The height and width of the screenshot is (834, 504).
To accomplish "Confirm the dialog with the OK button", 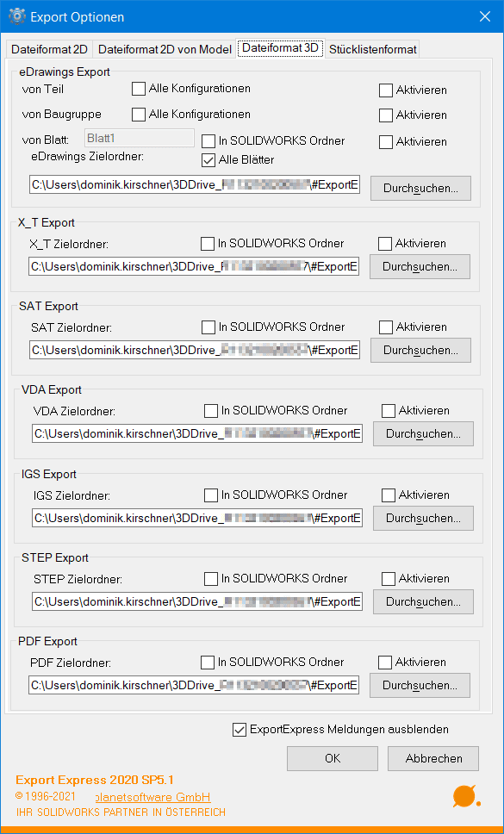I will (333, 758).
